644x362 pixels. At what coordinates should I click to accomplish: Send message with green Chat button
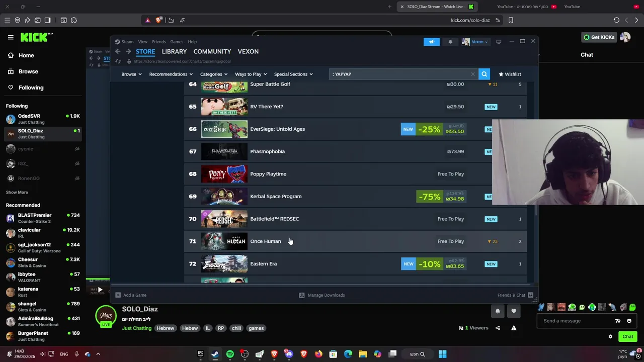pos(627,336)
